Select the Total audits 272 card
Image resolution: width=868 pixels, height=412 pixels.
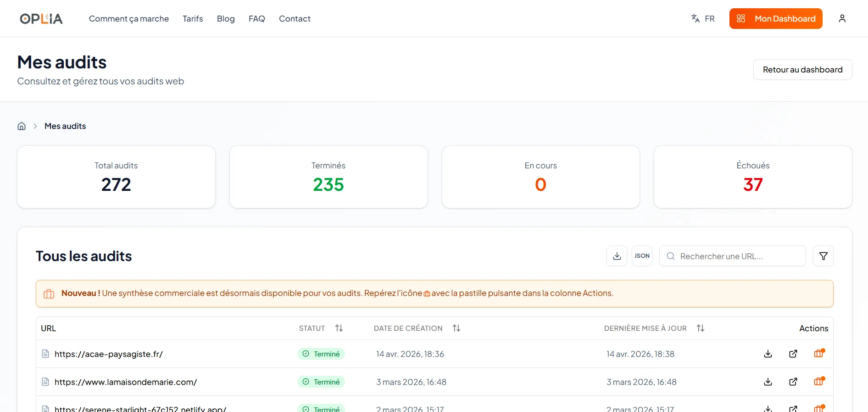click(x=116, y=177)
